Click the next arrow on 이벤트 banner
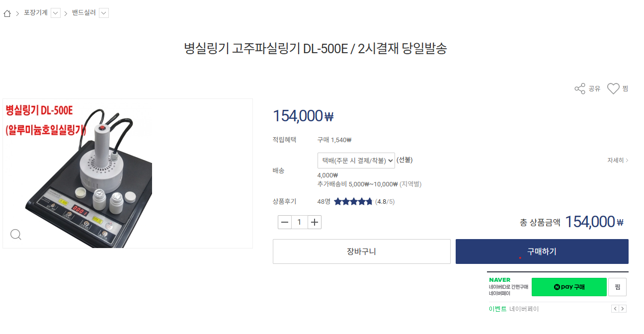 624,309
